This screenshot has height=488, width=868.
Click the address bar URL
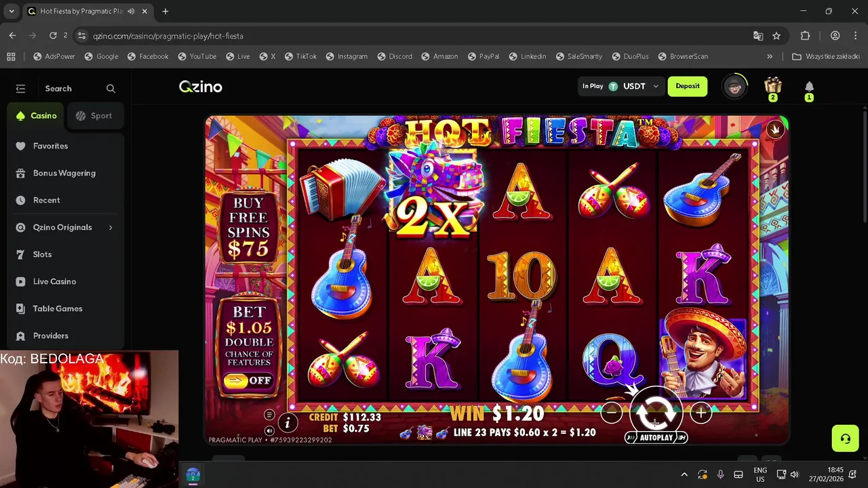coord(168,36)
